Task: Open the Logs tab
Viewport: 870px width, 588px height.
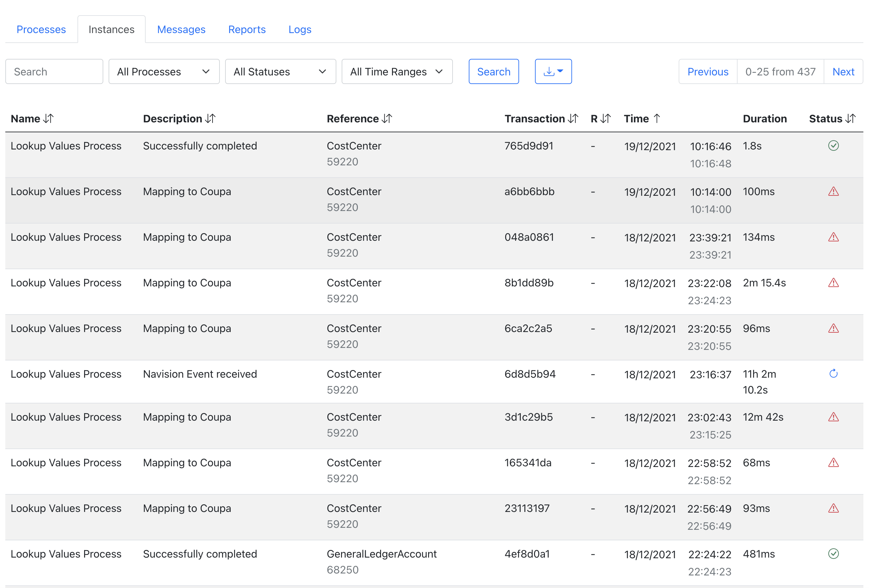Action: [x=300, y=29]
